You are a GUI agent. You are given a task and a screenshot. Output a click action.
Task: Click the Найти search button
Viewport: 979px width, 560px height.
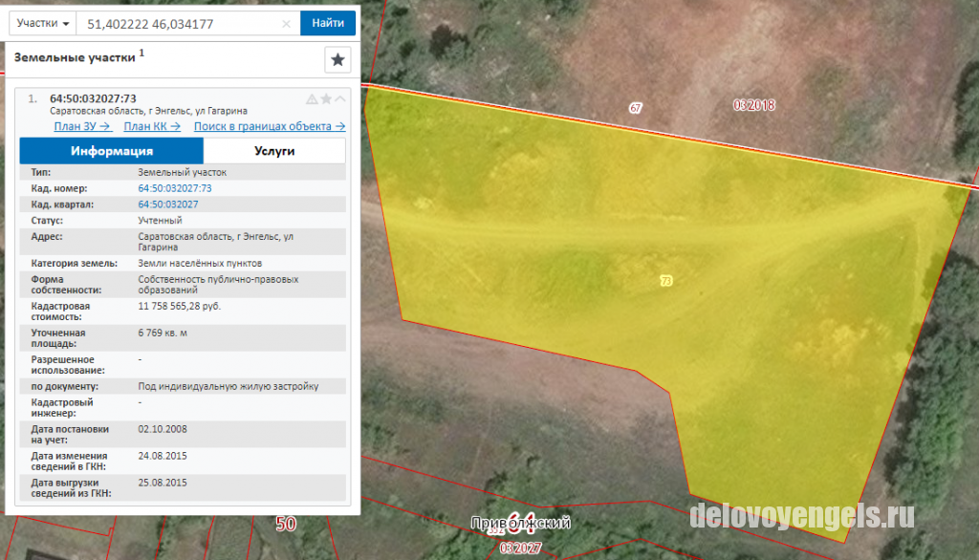[x=328, y=23]
